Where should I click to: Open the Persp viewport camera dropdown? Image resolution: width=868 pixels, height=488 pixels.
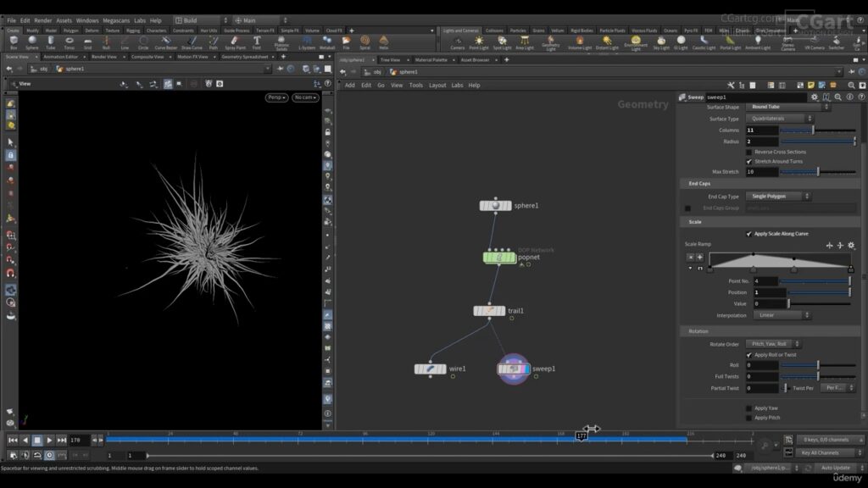(276, 97)
